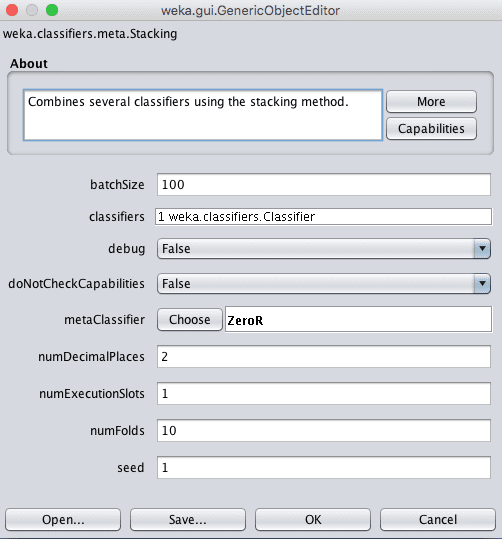Screen dimensions: 502x539
Task: Click the Open... button
Action: tap(63, 520)
